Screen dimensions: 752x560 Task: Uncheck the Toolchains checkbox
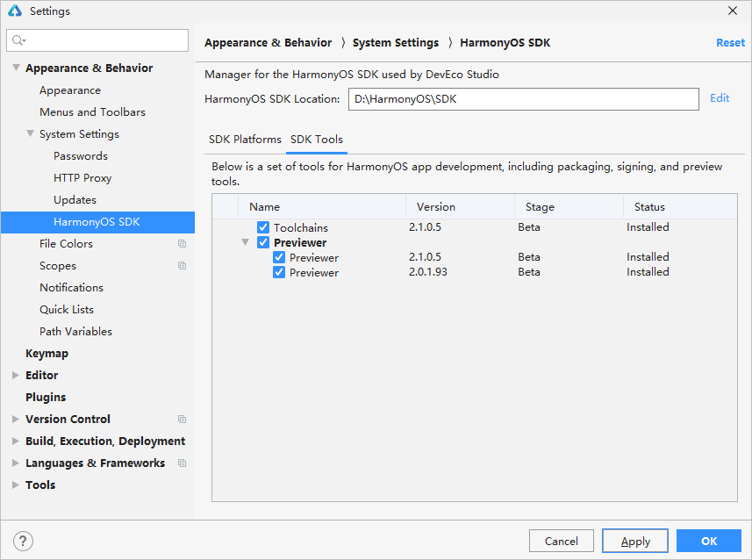click(x=263, y=227)
